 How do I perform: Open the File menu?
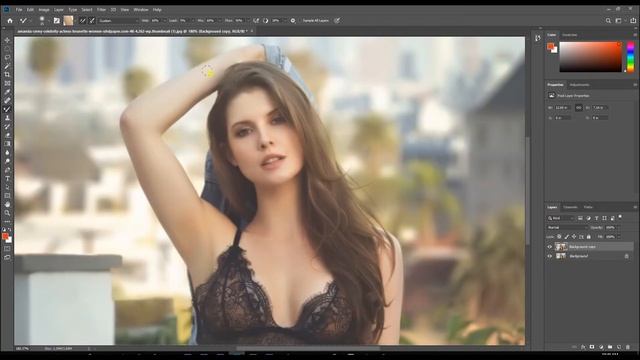(x=19, y=9)
